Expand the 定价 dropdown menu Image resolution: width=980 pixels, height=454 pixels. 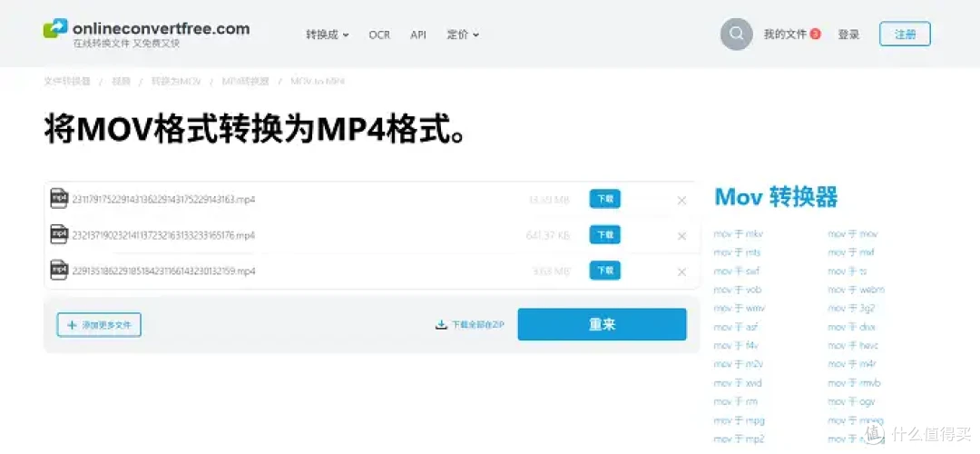463,35
